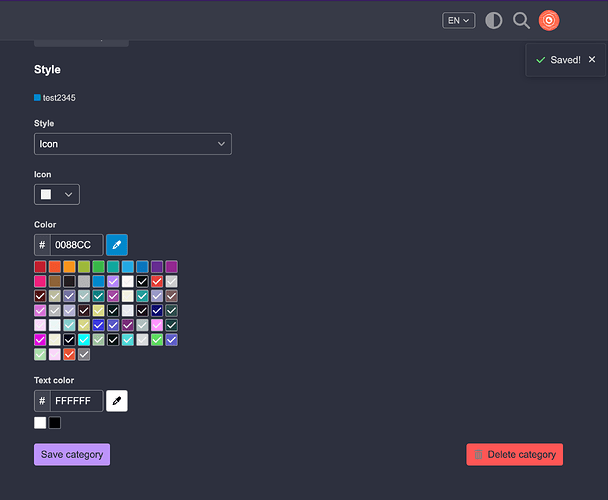The image size is (608, 500).
Task: Open the blue category color picker button
Action: 117,245
